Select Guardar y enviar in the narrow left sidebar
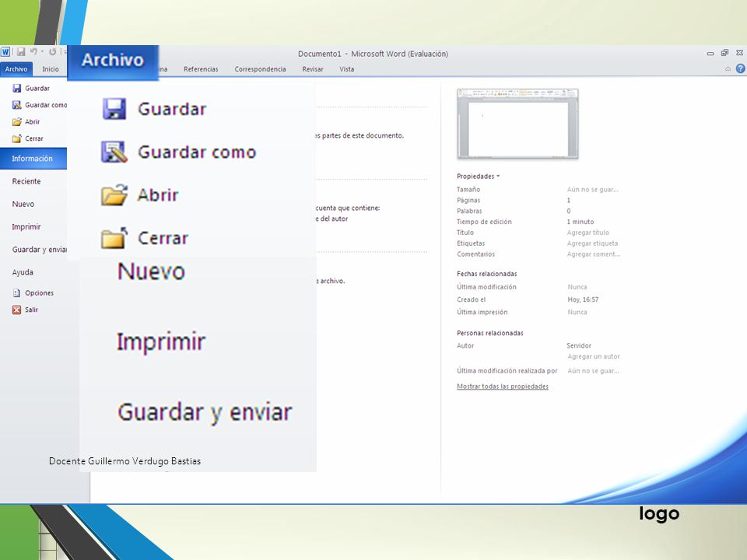 [40, 250]
